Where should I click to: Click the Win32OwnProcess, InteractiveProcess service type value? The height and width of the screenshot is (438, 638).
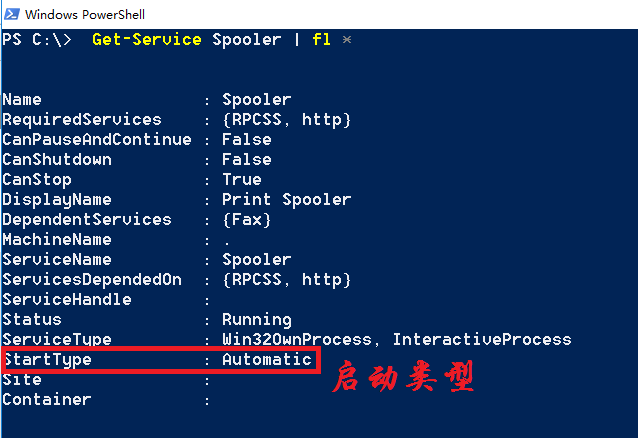396,340
